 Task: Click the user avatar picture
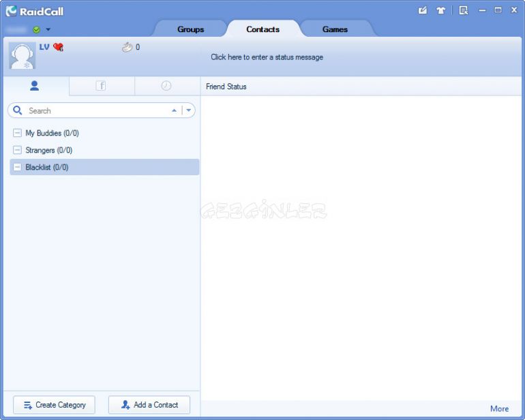(x=22, y=55)
